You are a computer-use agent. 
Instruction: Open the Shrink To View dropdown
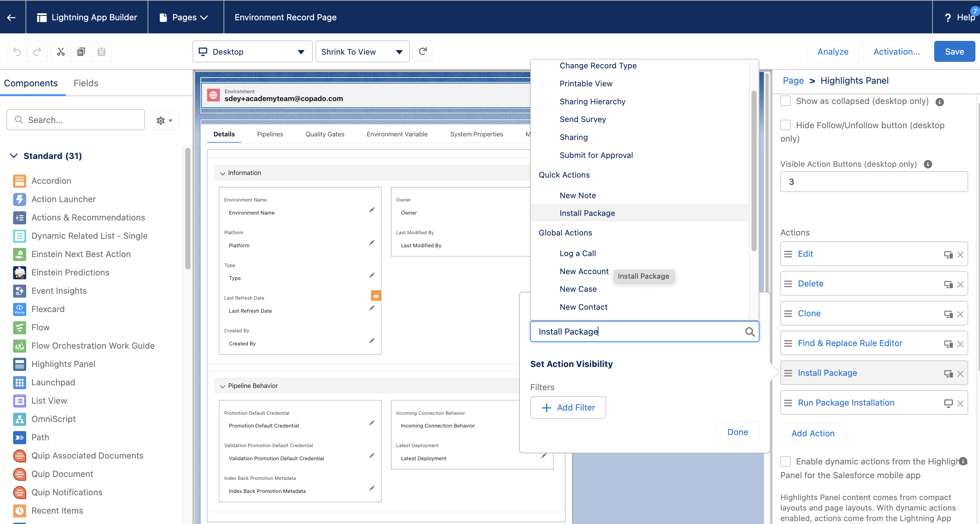[362, 51]
